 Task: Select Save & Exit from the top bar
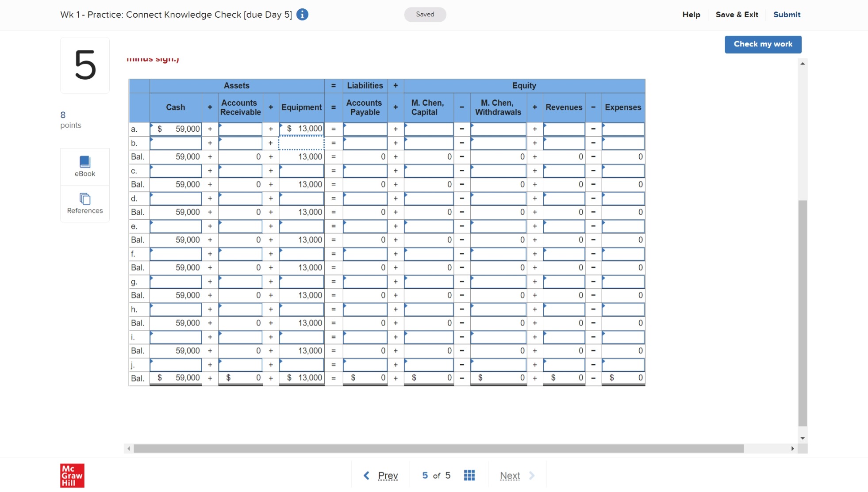click(736, 14)
